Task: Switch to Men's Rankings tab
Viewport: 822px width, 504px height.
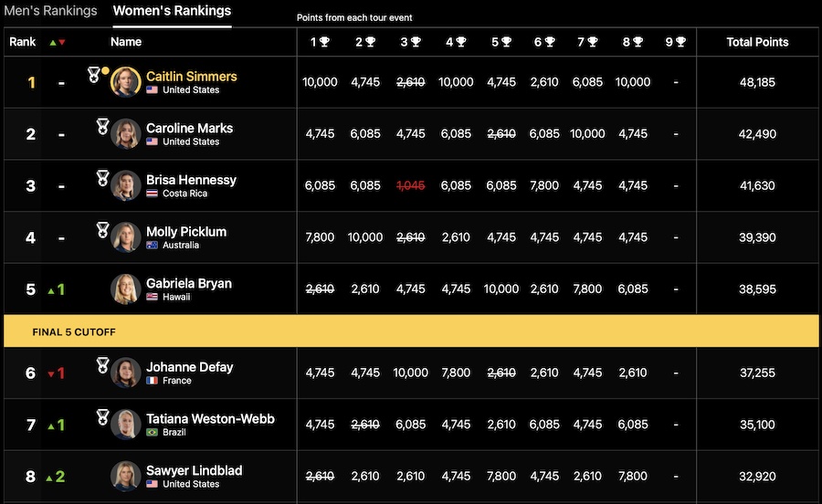Action: (50, 11)
